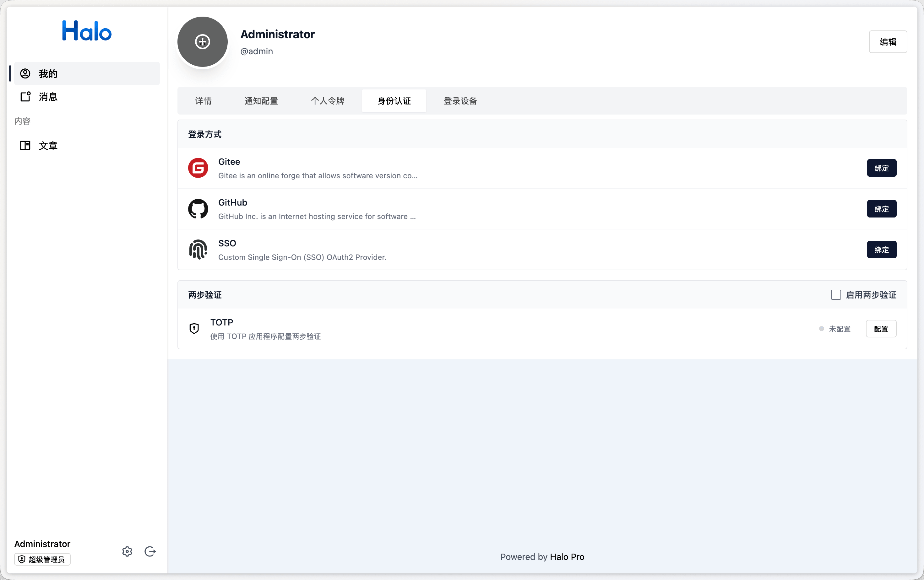Image resolution: width=924 pixels, height=580 pixels.
Task: Click the TOTP title text
Action: click(222, 322)
